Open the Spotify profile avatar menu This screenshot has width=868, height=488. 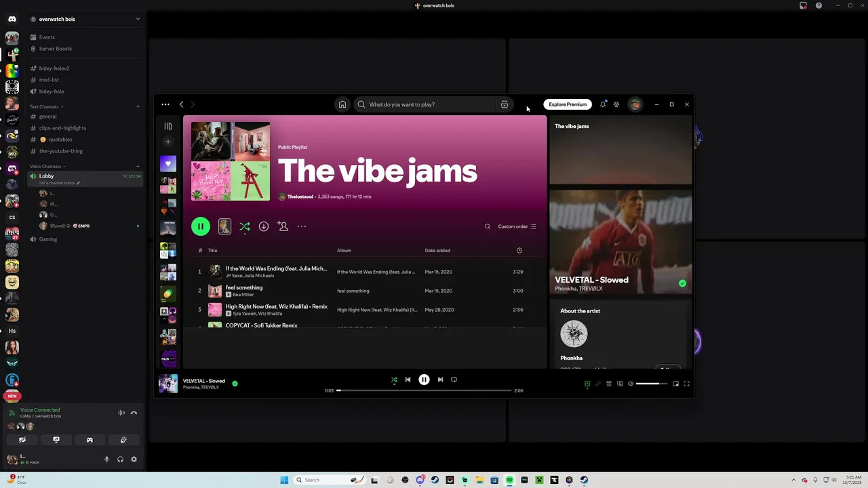(x=635, y=104)
